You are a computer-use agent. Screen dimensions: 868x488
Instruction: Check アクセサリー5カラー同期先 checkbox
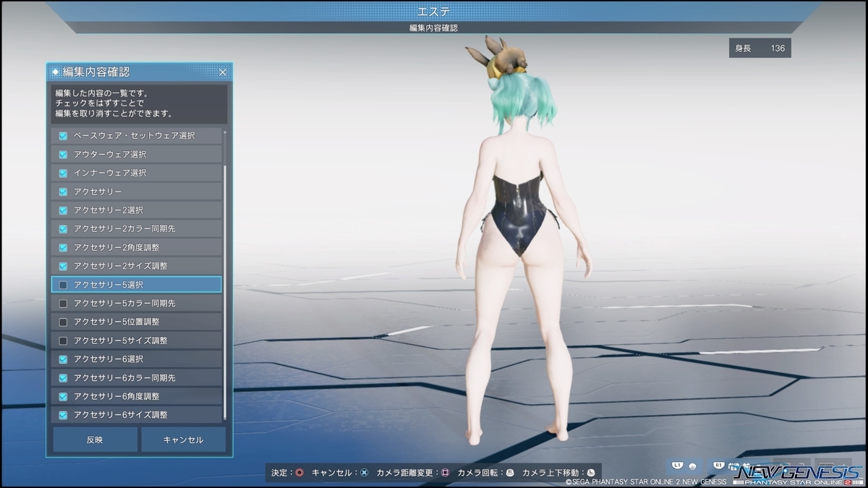63,304
